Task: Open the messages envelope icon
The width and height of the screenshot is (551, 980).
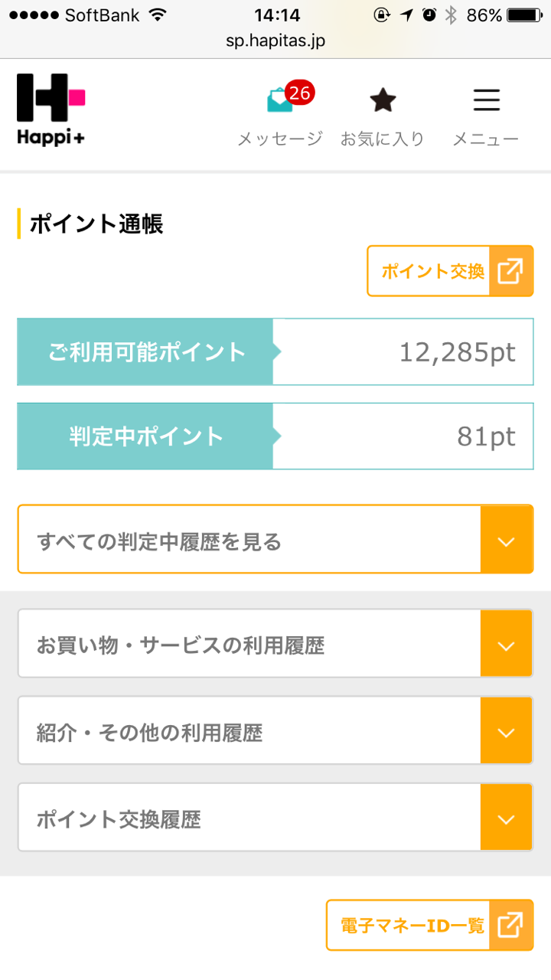Action: [278, 102]
